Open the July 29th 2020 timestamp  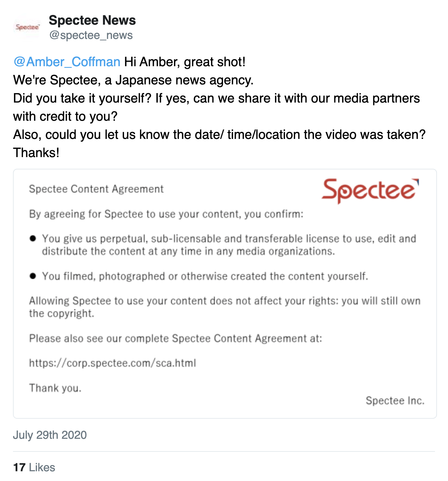tap(50, 435)
